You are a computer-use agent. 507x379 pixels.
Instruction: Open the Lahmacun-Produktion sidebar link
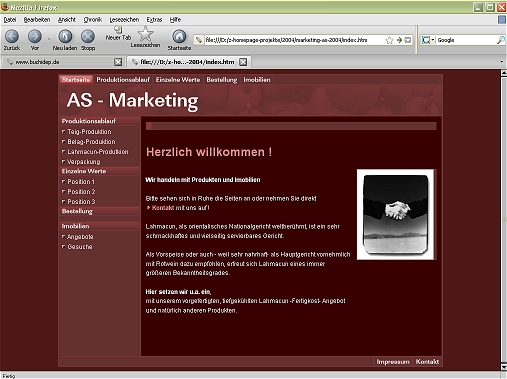[x=98, y=152]
